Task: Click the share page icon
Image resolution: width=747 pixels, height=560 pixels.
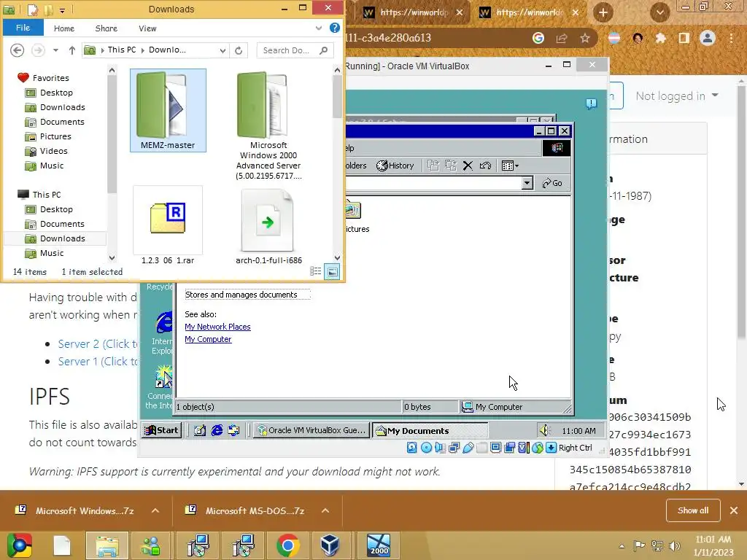Action: pos(562,38)
